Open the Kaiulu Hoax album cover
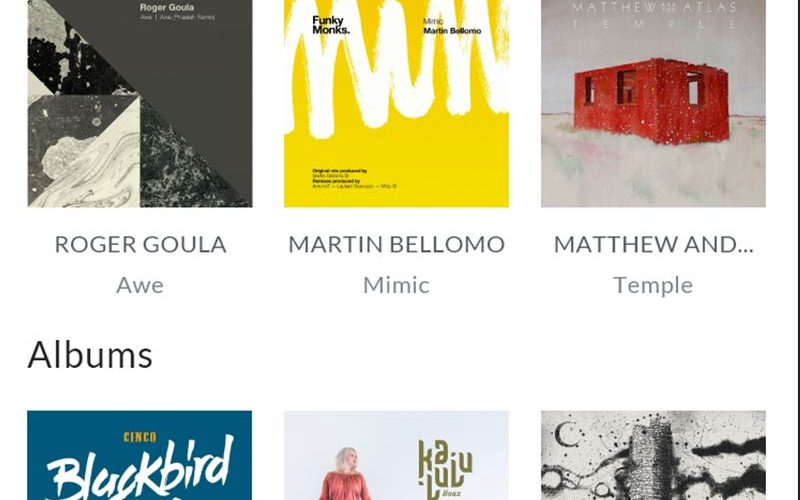Screen dimensions: 800x500 click(x=396, y=455)
